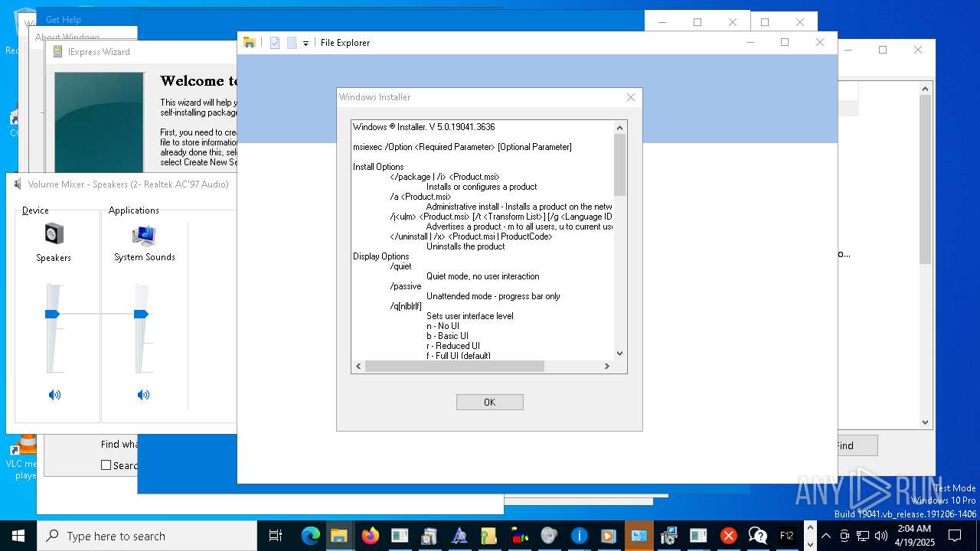Click the Speakers device icon in Volume Mixer
This screenshot has height=551, width=980.
54,233
